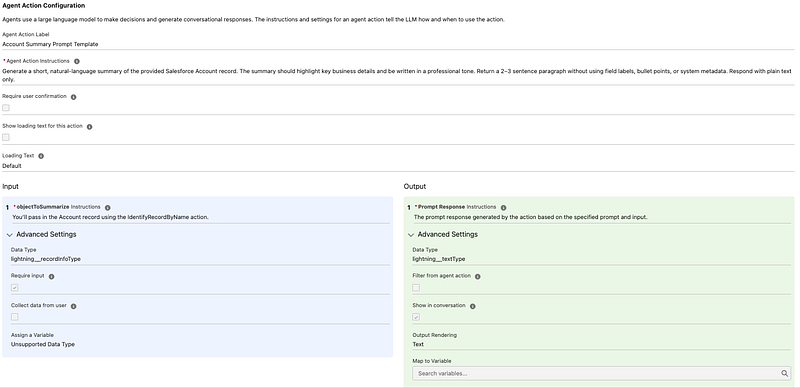Viewport: 800px width, 388px height.
Task: Click info icon next to Require input
Action: 52,276
